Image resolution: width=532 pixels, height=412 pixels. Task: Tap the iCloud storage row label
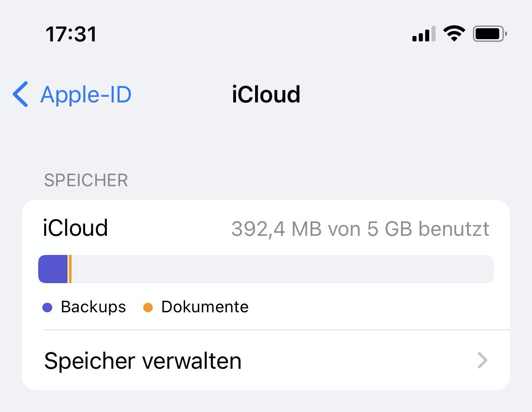[75, 228]
